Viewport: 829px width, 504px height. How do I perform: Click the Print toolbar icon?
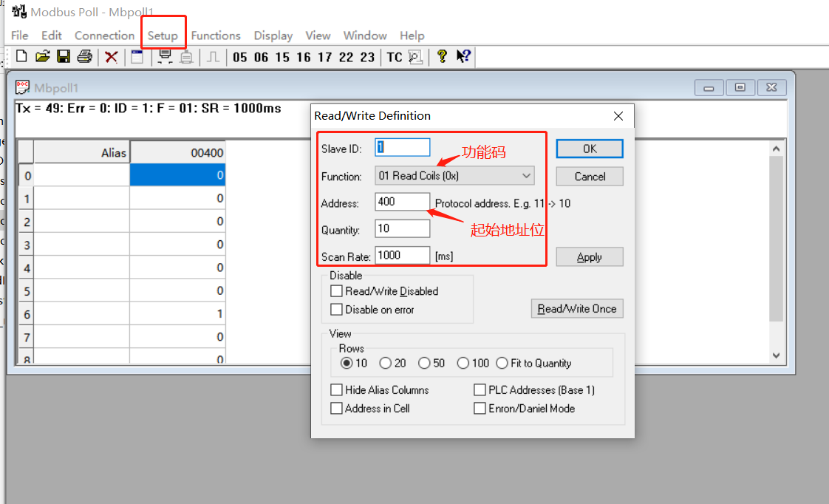[x=84, y=57]
